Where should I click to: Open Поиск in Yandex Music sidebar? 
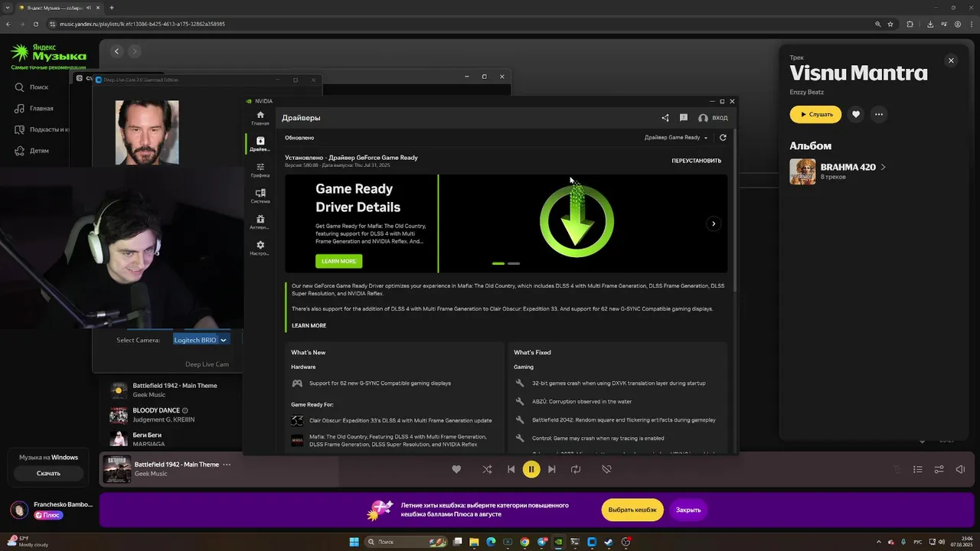click(31, 87)
